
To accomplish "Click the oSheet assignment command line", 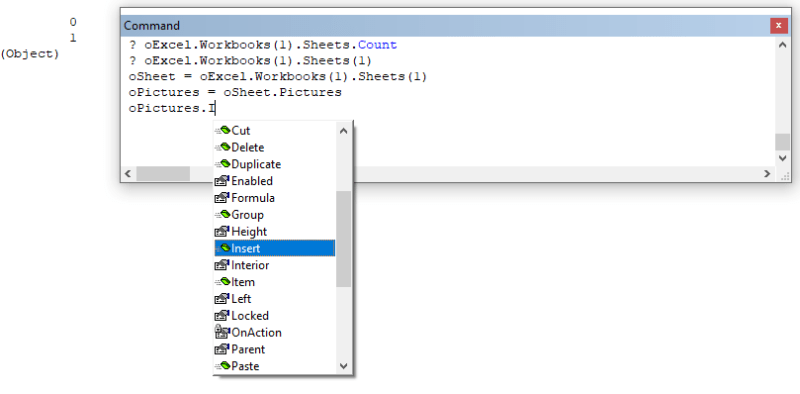I will tap(278, 77).
